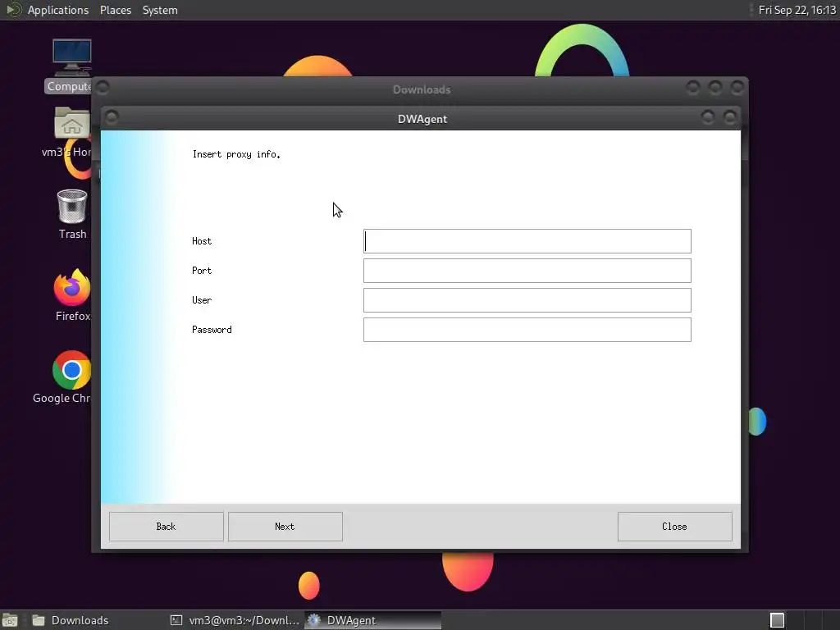Open the System menu
This screenshot has height=630, width=840.
tap(160, 10)
